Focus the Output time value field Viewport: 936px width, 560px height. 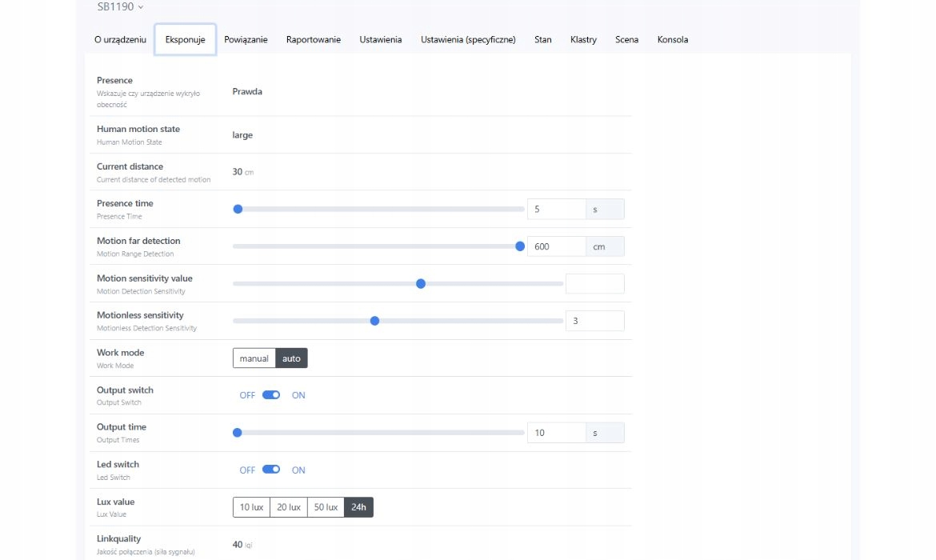point(556,433)
